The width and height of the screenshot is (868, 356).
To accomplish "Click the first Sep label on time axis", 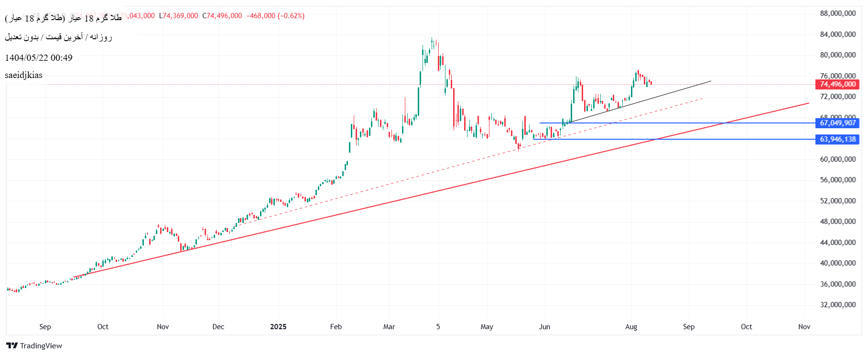I will click(x=45, y=327).
